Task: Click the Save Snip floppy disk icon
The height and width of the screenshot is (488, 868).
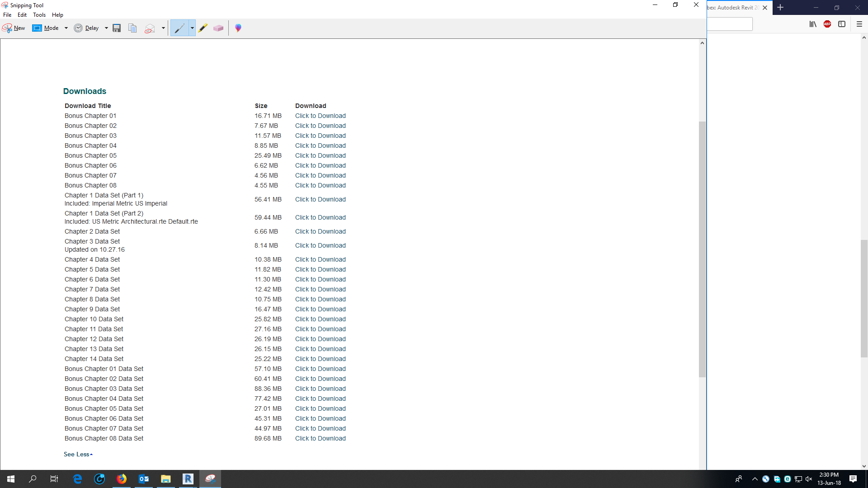Action: pos(117,28)
